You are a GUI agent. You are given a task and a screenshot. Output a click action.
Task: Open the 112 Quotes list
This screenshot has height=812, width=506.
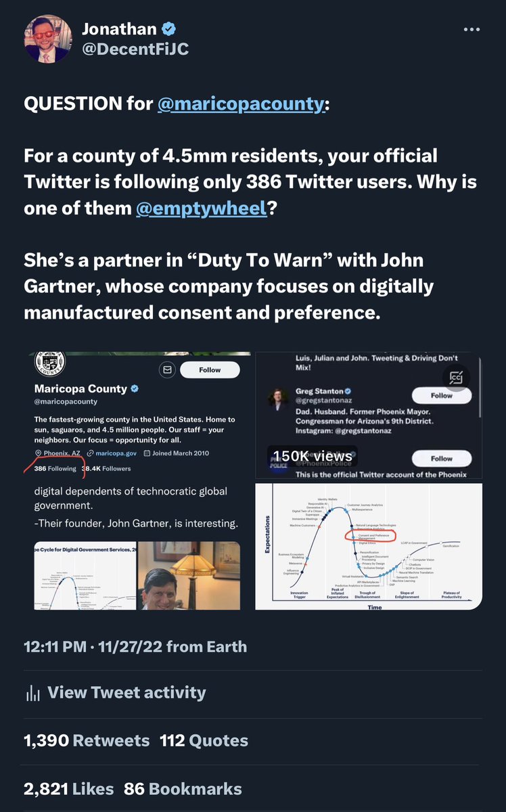[x=204, y=741]
